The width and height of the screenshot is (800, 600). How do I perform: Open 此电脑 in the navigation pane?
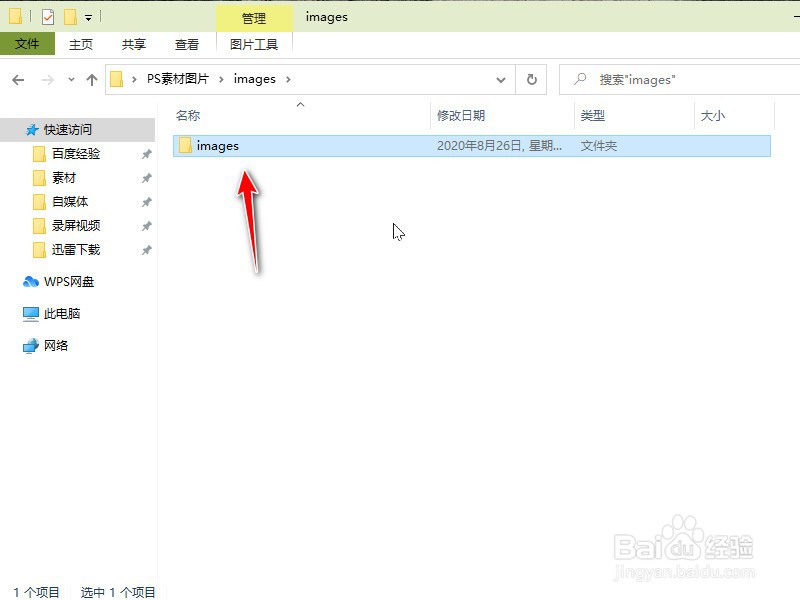click(62, 313)
